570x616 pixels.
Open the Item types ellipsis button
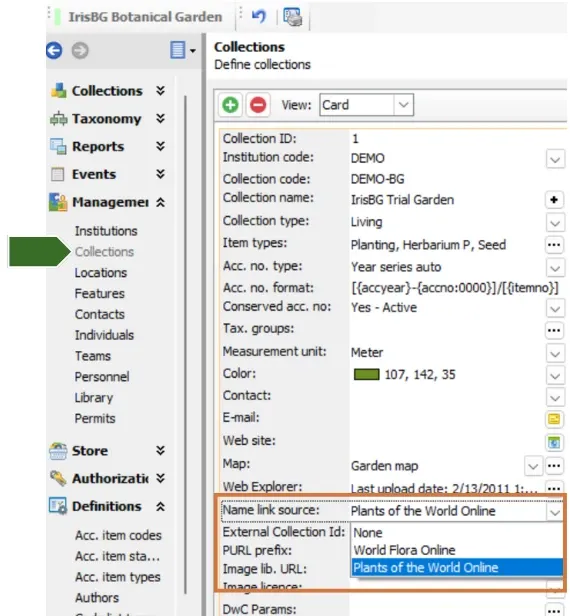554,245
